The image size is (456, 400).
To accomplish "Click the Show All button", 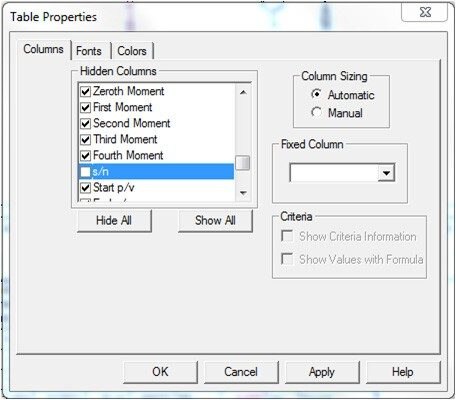I will (x=215, y=220).
